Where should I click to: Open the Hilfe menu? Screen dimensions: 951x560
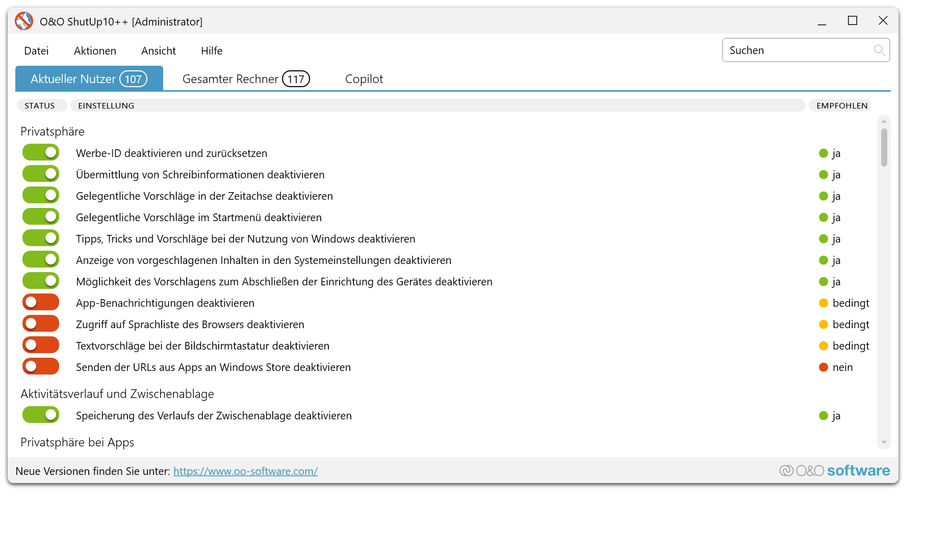[x=211, y=50]
